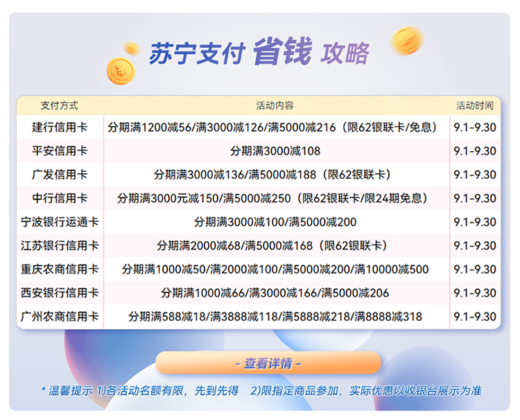Screen dimensions: 520x420
Task: Click 9.1-9.30 date in 江苏银行信用卡 row
Action: (474, 245)
